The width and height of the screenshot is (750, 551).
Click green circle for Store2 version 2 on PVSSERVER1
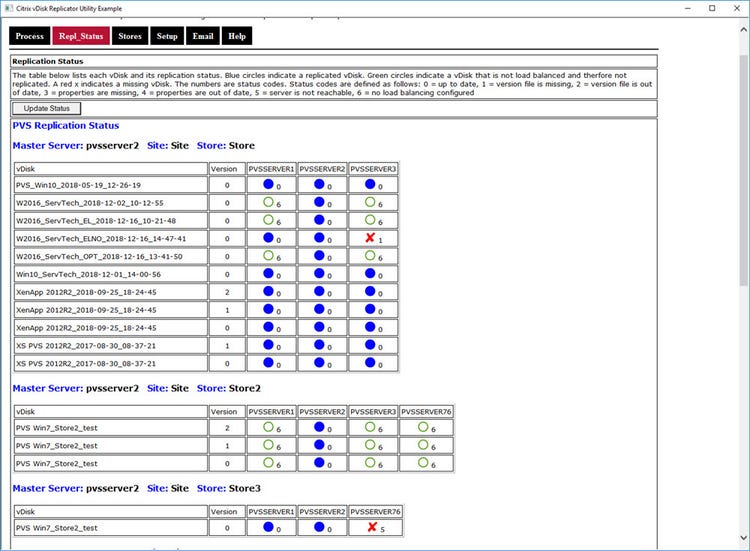point(268,427)
